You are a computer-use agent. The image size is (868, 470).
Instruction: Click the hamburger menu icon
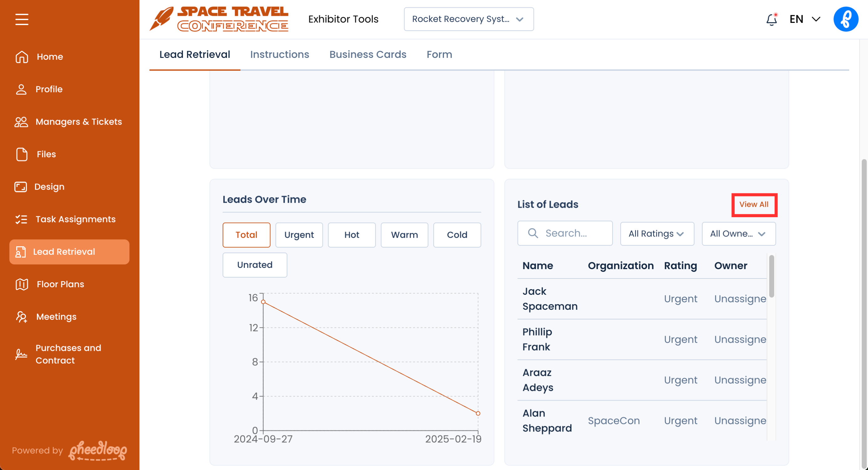coord(22,19)
